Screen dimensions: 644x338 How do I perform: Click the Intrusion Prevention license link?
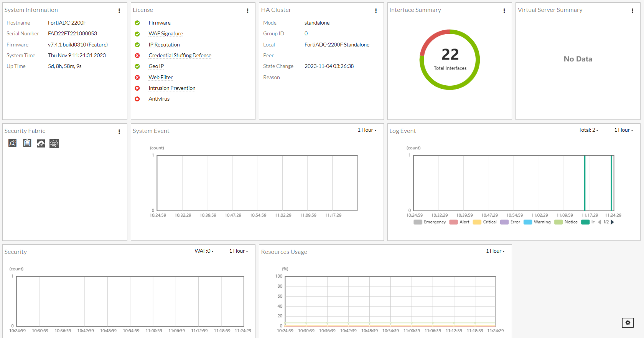click(172, 88)
